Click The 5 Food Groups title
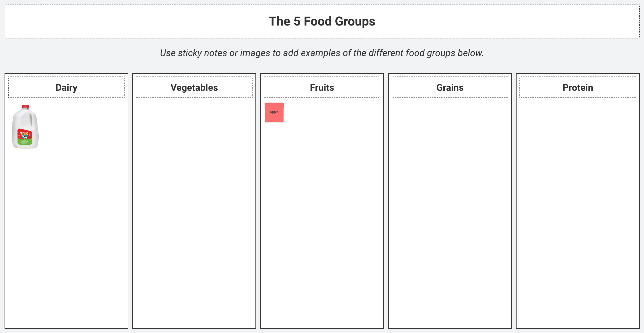This screenshot has width=644, height=333. pos(322,21)
